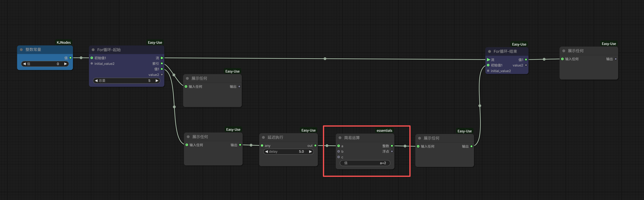Click the 浮点 output port on 简易运算
Screen dimensions: 644x200
click(392, 151)
